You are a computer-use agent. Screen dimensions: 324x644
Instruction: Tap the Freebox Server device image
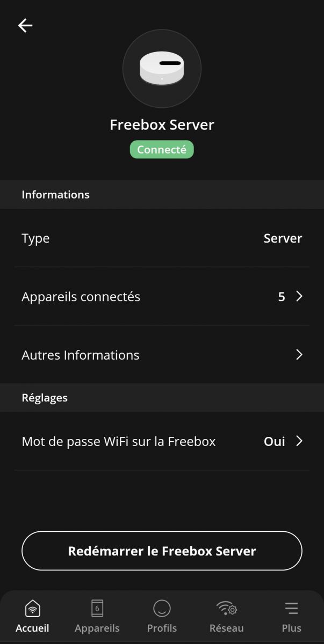click(162, 69)
